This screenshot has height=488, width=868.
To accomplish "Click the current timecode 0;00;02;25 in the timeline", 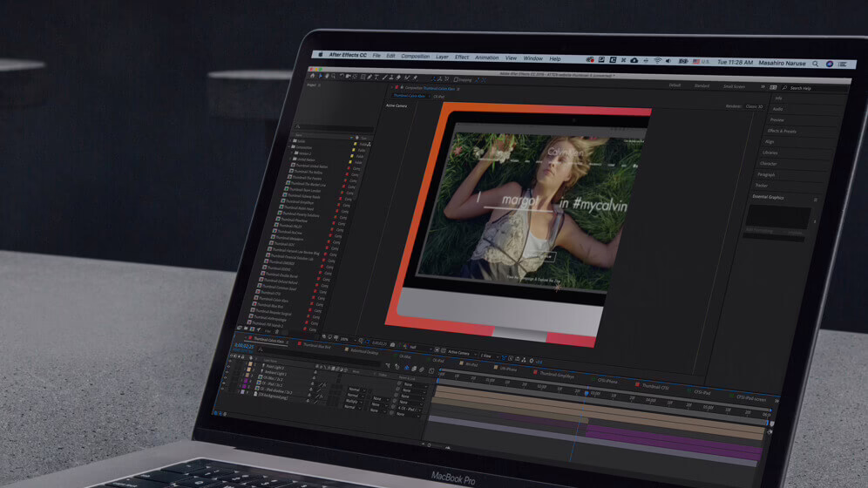I will pos(244,346).
